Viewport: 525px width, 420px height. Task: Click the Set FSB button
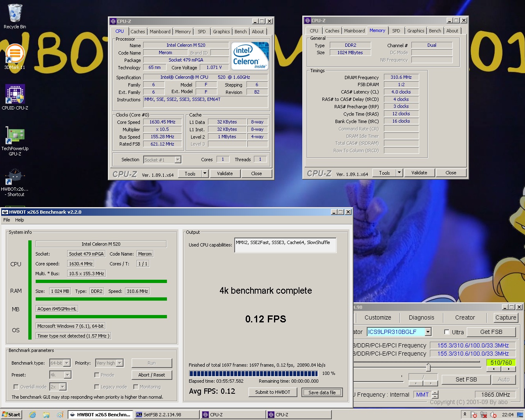[466, 379]
